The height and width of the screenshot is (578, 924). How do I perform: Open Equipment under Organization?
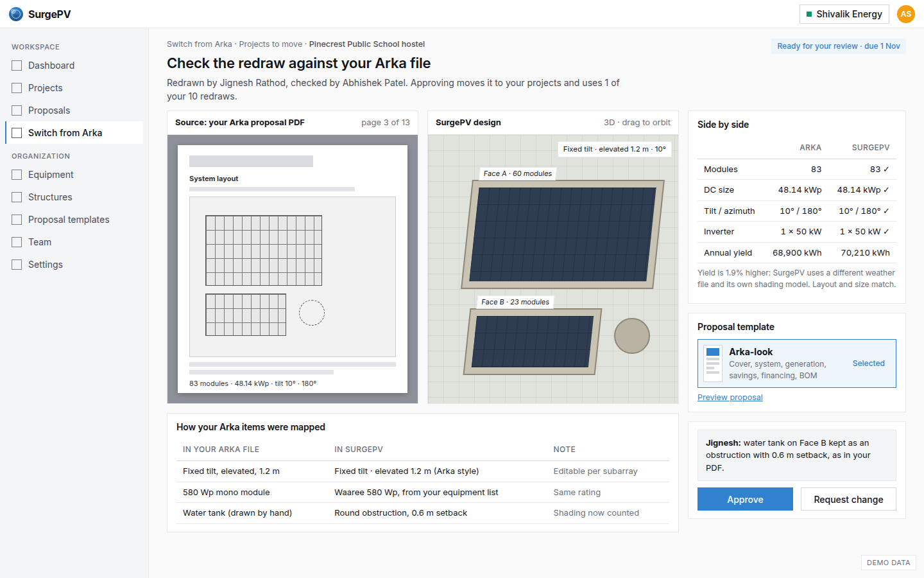74,175
